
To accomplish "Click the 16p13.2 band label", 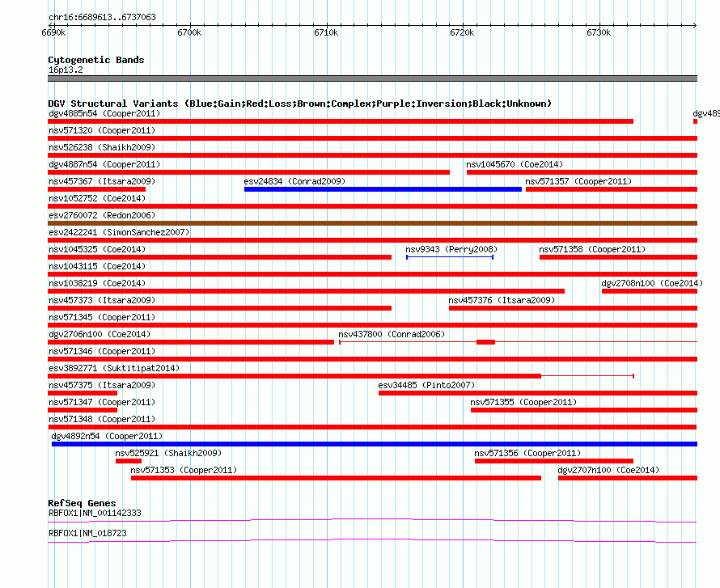I will tap(66, 70).
